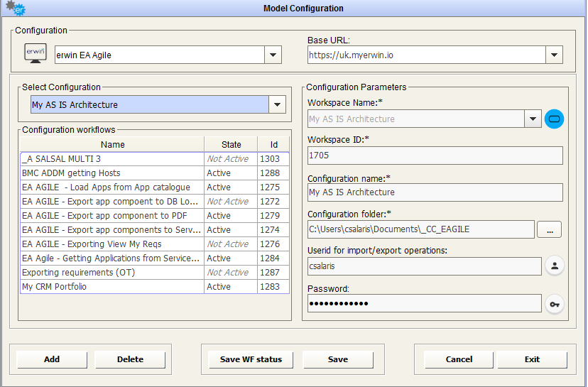Click the Delete button
This screenshot has width=588, height=387.
[130, 359]
